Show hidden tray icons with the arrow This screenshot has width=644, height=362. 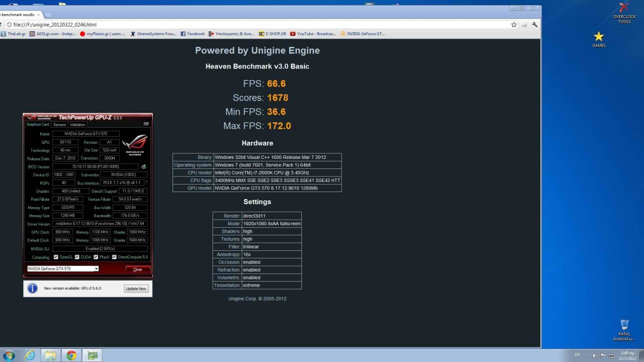(586, 355)
